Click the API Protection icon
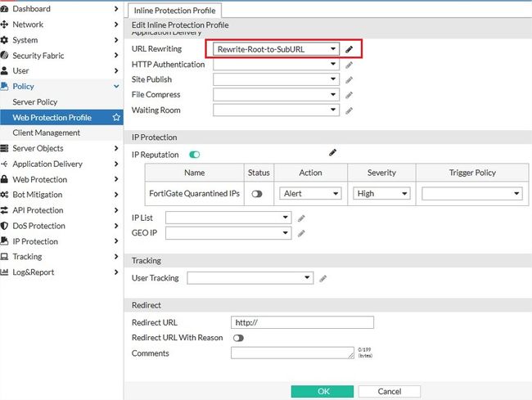 coord(4,210)
